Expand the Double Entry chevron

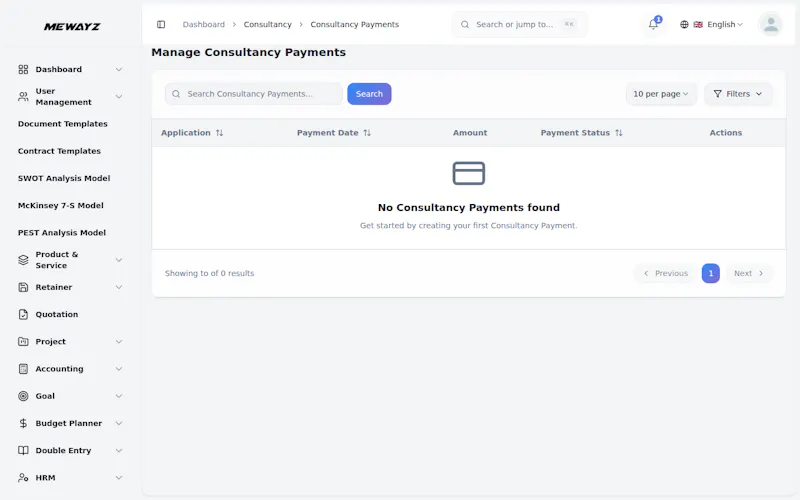pyautogui.click(x=118, y=451)
